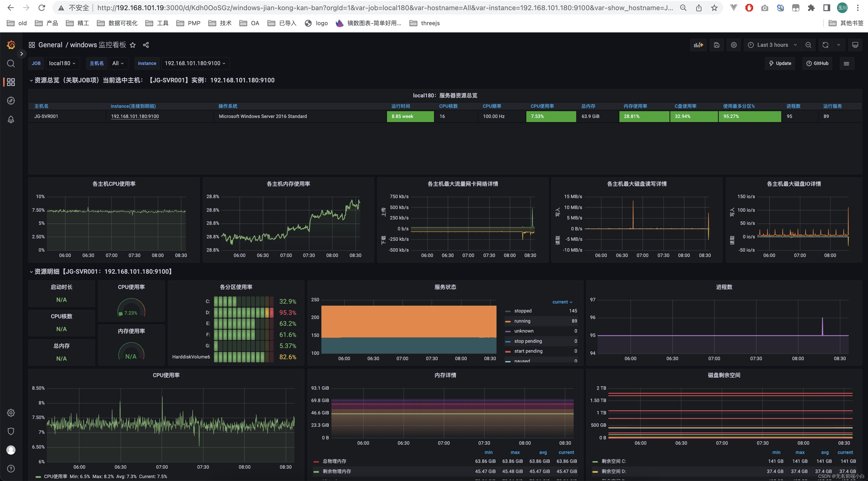
Task: Toggle the 剩余空间 D: series
Action: [614, 471]
